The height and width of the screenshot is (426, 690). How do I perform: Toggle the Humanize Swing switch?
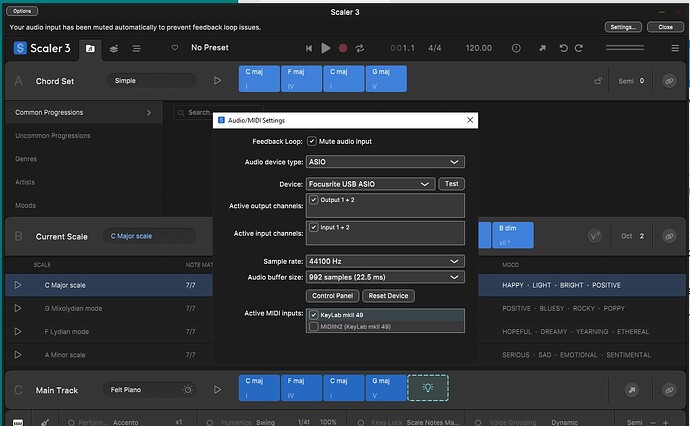pos(210,422)
